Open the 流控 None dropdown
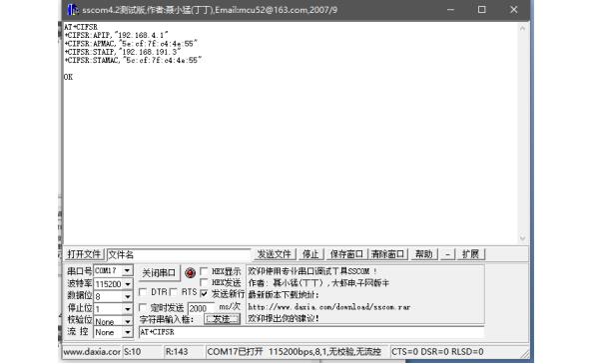The height and width of the screenshot is (364, 599). point(127,332)
